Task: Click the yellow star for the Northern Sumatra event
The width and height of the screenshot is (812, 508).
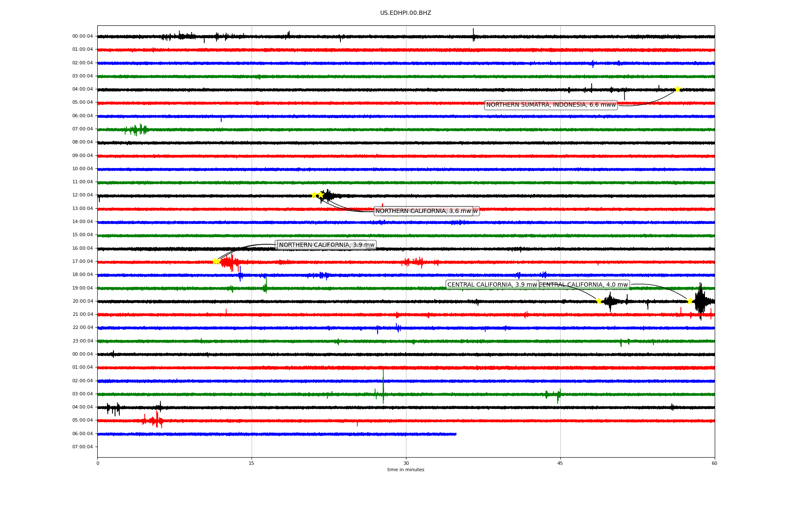Action: [678, 89]
